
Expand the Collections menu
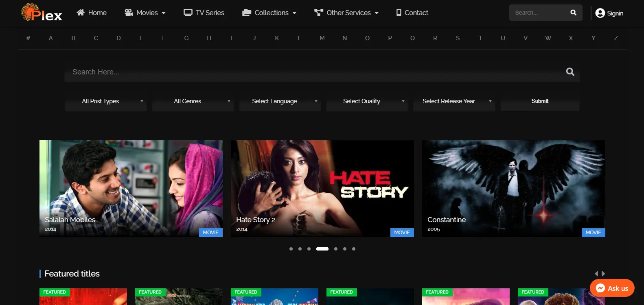269,13
